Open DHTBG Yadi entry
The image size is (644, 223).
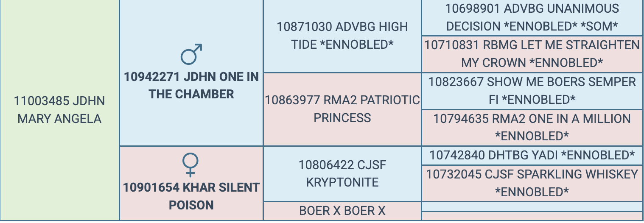532,155
